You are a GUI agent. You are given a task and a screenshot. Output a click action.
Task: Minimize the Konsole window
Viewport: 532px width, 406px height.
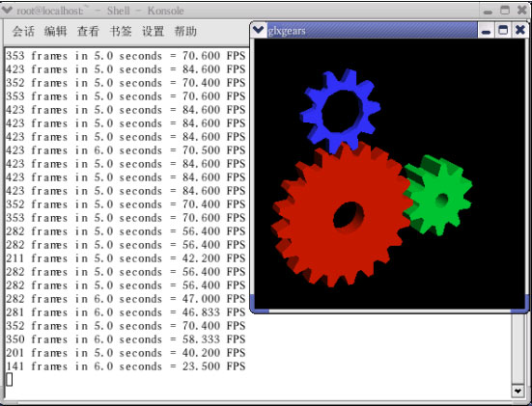click(x=488, y=11)
